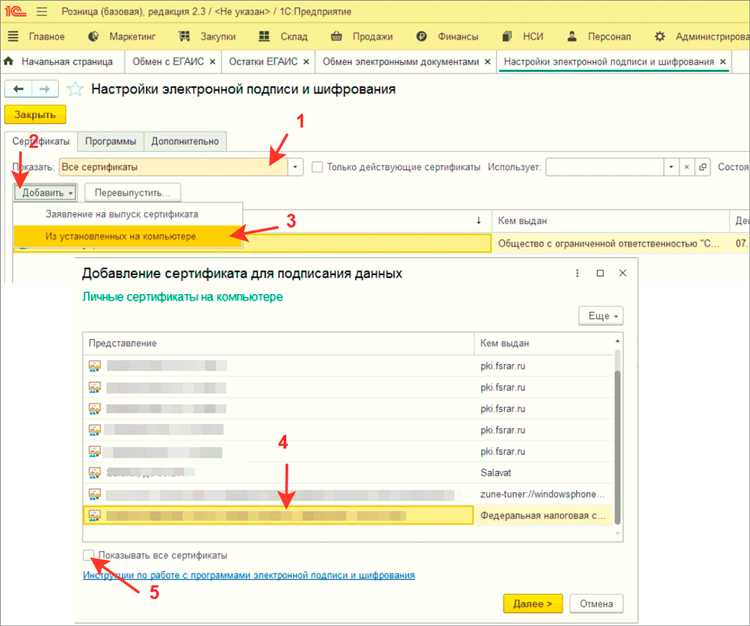Click Общество с ограниченной ответственностью cell
This screenshot has height=626, width=750.
click(609, 243)
